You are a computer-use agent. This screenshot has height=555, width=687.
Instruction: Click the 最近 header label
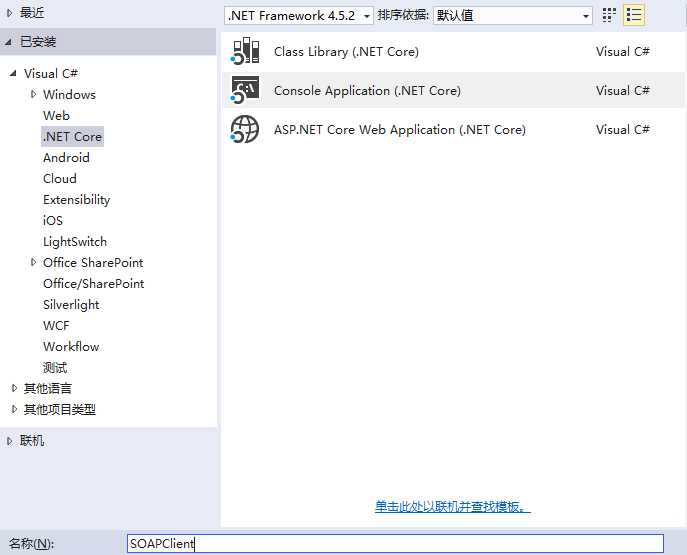32,13
